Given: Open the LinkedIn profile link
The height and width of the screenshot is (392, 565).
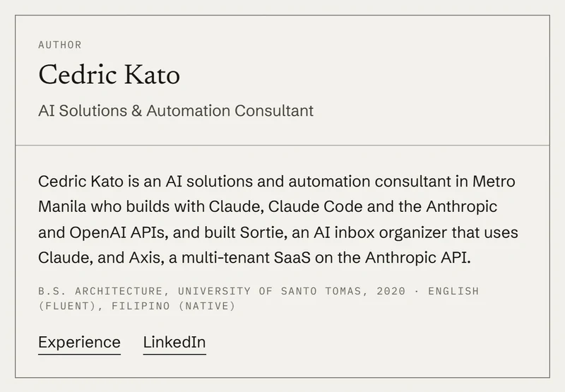Looking at the screenshot, I should tap(174, 343).
